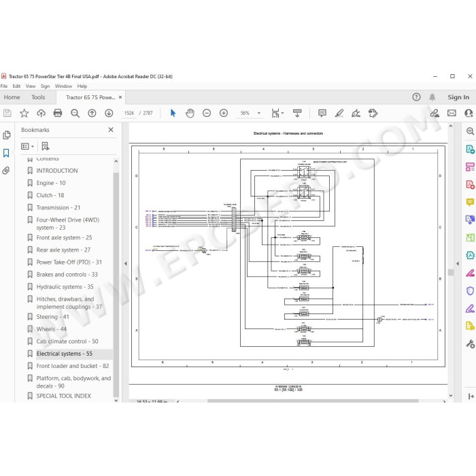
Task: Open the find text magnifier
Action: pos(75,114)
